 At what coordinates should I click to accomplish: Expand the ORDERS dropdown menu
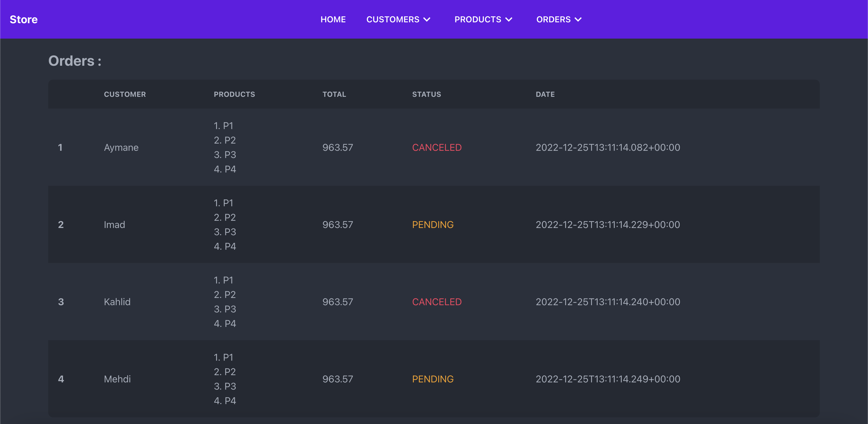pyautogui.click(x=553, y=20)
